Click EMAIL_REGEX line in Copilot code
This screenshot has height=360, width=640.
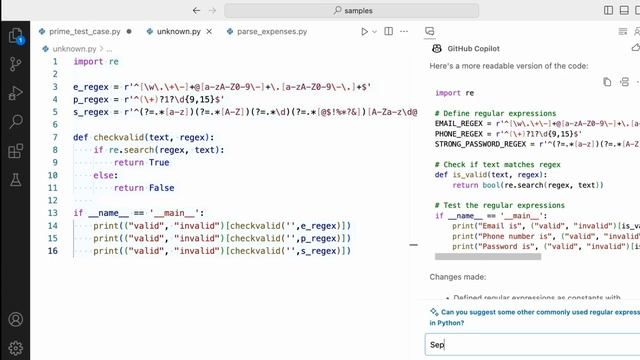click(x=537, y=124)
